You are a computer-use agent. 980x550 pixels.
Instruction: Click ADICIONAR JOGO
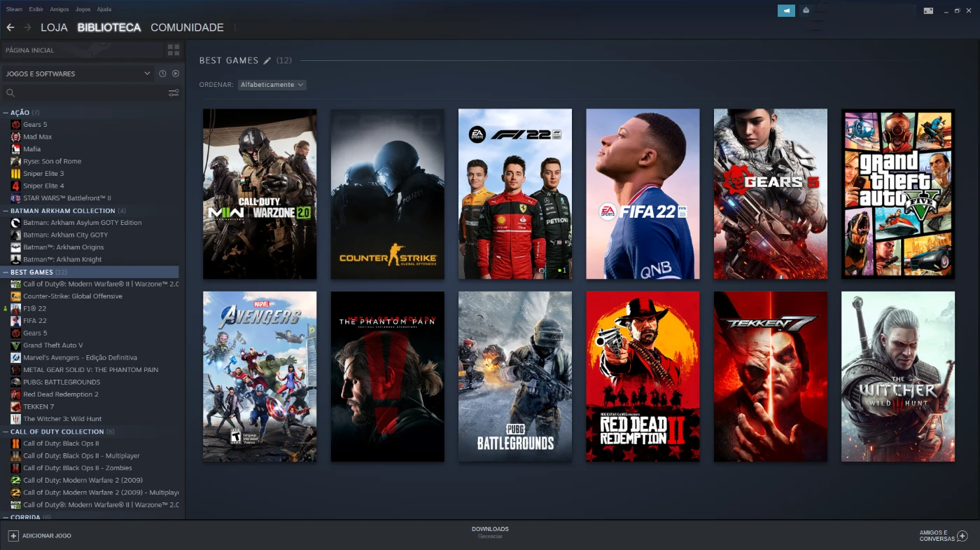(40, 535)
